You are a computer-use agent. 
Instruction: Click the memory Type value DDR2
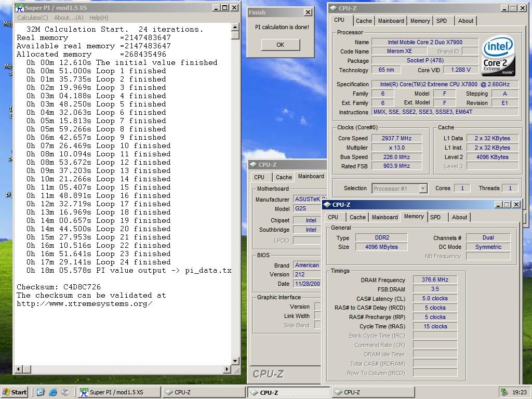click(x=381, y=237)
